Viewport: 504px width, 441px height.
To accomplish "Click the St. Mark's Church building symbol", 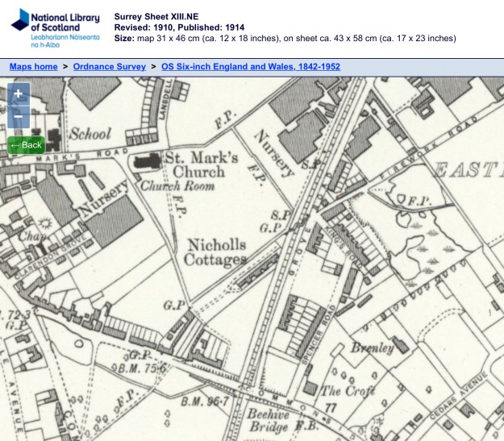I will click(x=147, y=160).
